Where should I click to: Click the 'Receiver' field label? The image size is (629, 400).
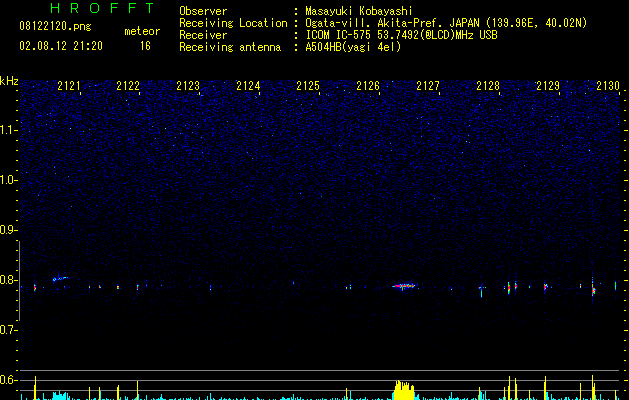[203, 35]
